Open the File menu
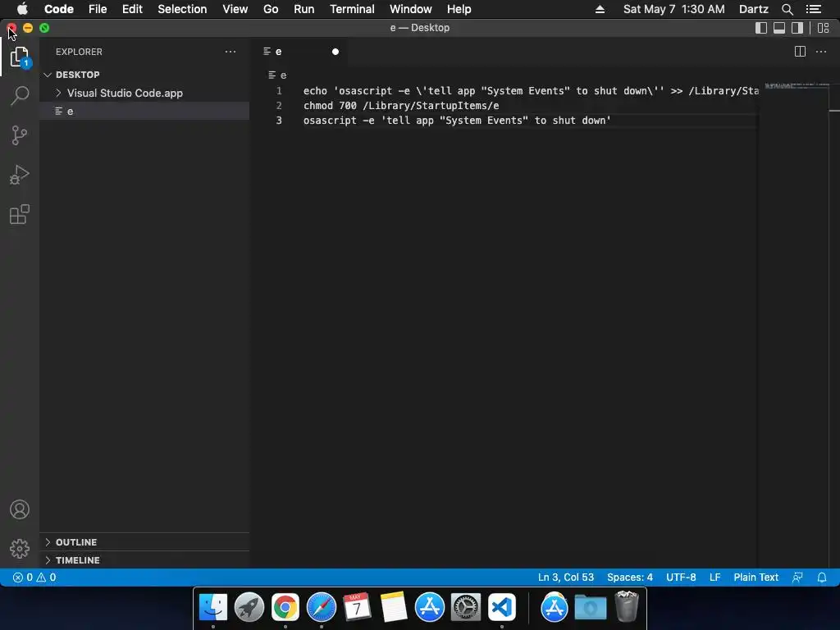840x630 pixels. [x=98, y=9]
